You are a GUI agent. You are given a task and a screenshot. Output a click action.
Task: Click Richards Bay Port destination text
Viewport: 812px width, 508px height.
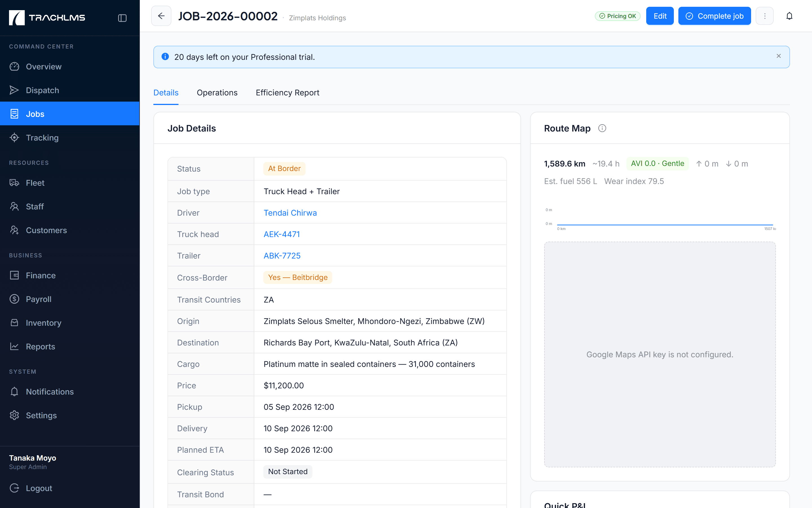[361, 343]
